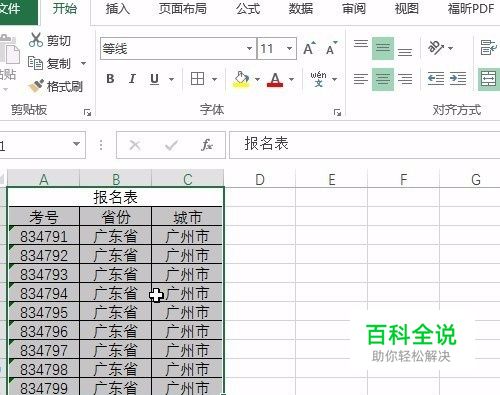Select the Format Painter (格式刷) tool
Viewport: 500px width, 395px height.
tap(56, 86)
